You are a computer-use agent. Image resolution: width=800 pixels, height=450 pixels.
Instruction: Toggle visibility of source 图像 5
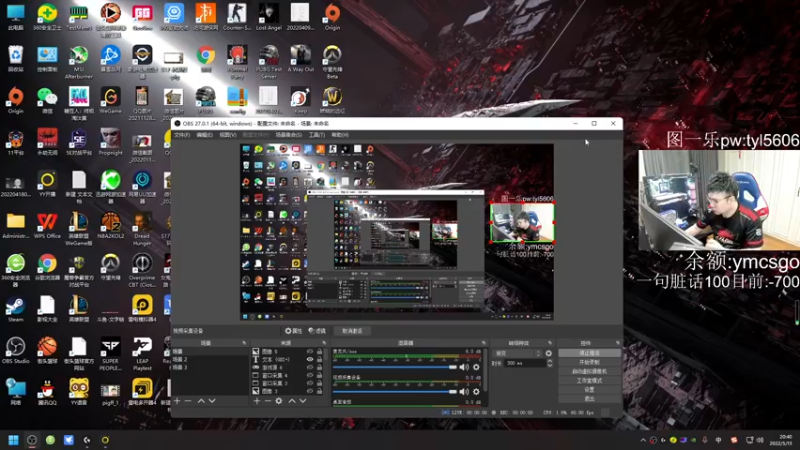click(310, 352)
